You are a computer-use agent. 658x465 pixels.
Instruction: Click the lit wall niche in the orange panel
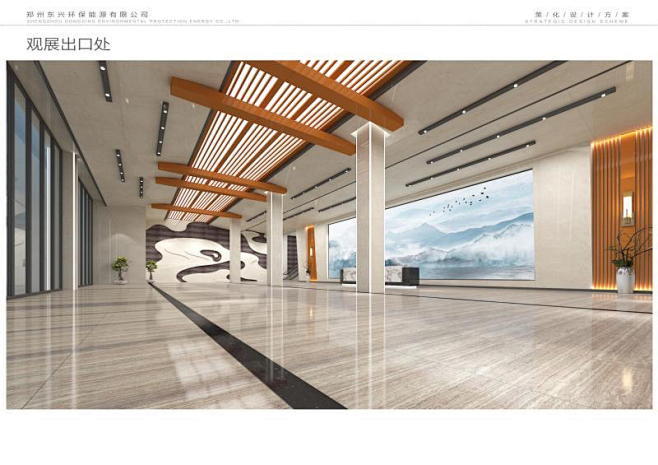click(x=627, y=207)
